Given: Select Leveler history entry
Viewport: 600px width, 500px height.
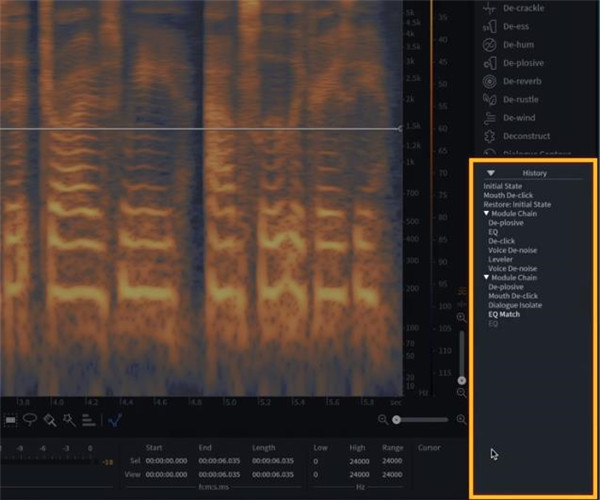Looking at the screenshot, I should (x=501, y=259).
